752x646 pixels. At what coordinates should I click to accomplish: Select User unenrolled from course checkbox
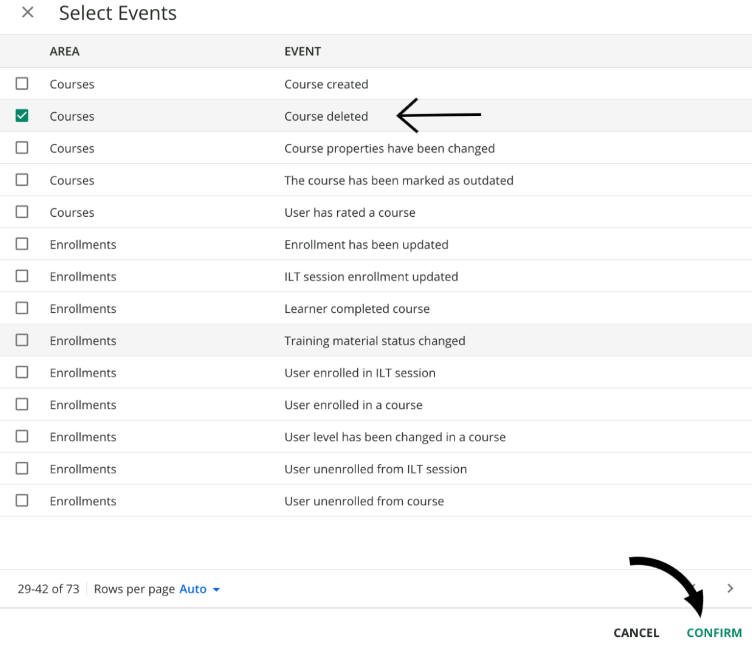coord(22,500)
